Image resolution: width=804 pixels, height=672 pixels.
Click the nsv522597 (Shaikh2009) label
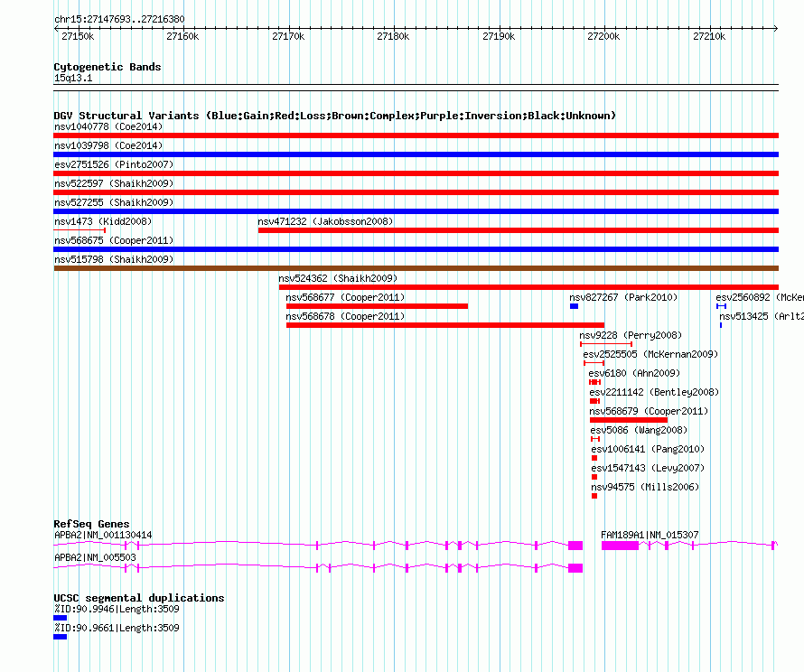point(114,183)
